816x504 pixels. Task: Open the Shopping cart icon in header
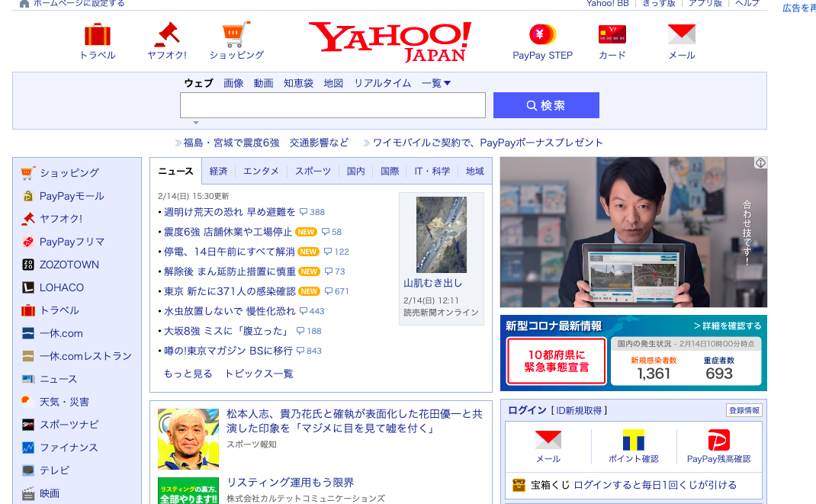point(236,34)
